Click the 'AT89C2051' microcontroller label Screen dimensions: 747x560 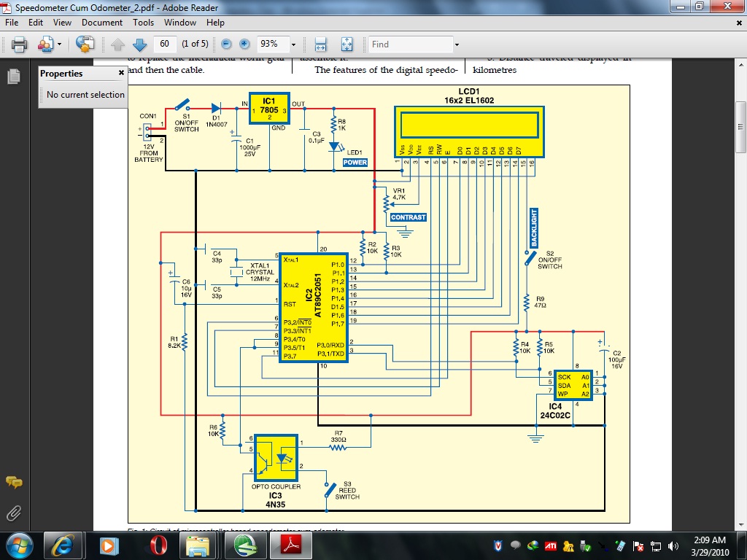tap(318, 295)
